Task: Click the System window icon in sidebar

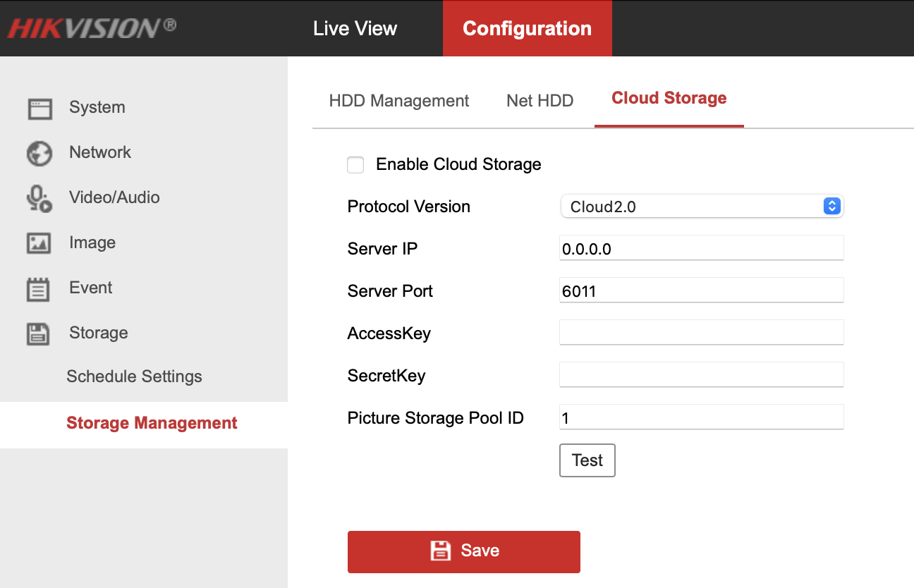Action: (x=39, y=109)
